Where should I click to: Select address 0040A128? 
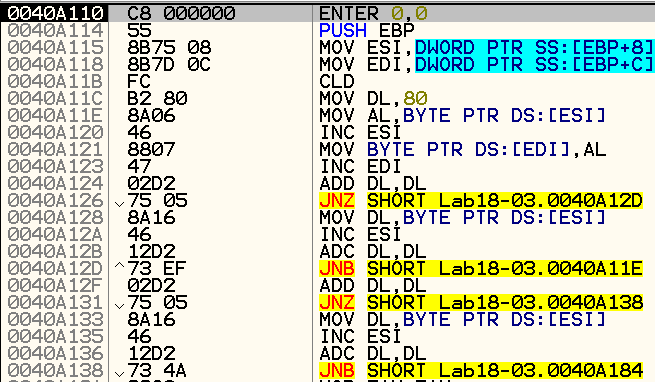tap(55, 217)
